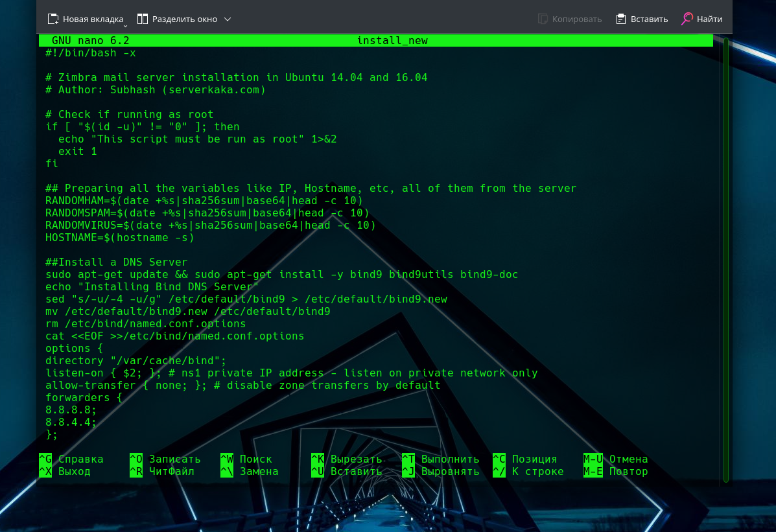Click the Author: Subhash comment line
Viewport: 776px width, 532px height.
coord(156,90)
